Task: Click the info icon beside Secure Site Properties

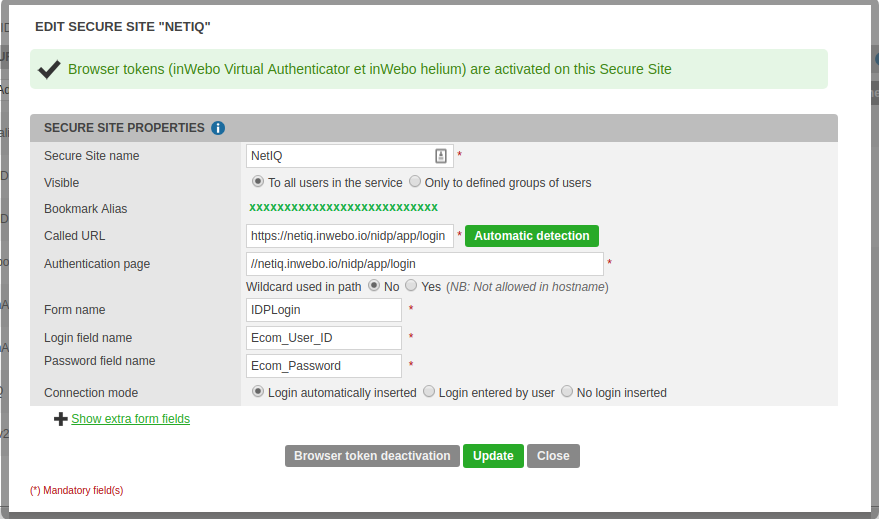Action: 218,128
